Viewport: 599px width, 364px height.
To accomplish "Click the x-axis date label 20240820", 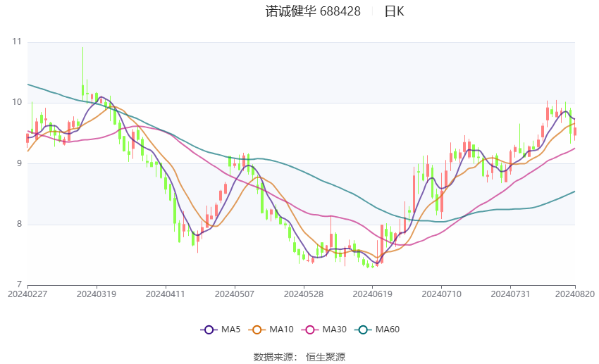I will pyautogui.click(x=575, y=294).
